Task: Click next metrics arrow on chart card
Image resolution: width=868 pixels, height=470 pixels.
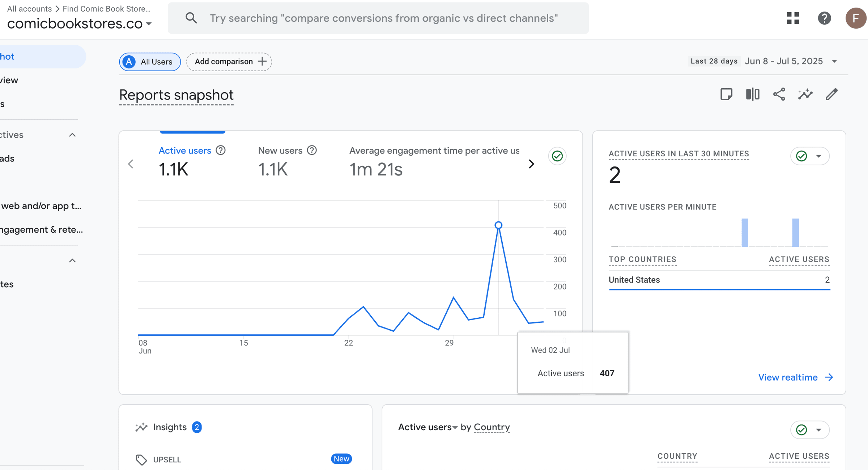Action: [x=531, y=164]
